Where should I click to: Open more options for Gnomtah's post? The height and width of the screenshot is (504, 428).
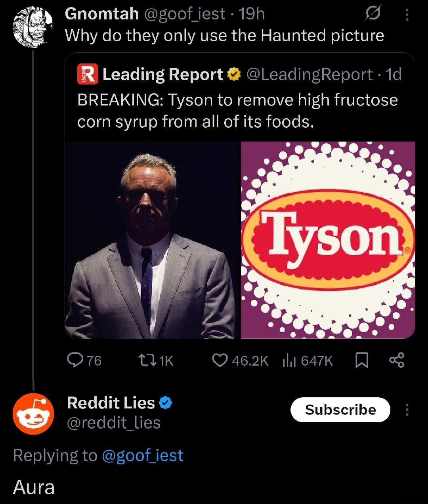click(407, 15)
